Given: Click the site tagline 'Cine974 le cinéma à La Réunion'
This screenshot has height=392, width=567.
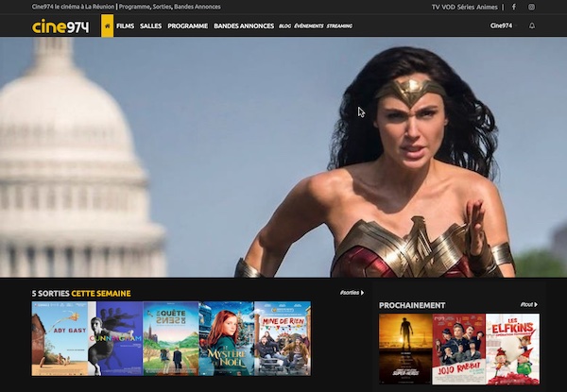Looking at the screenshot, I should point(73,7).
